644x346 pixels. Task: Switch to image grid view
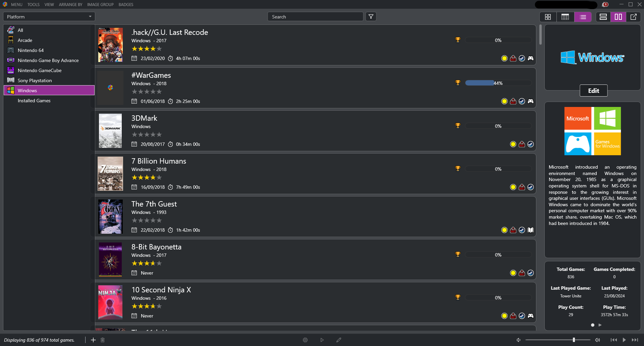(x=548, y=17)
